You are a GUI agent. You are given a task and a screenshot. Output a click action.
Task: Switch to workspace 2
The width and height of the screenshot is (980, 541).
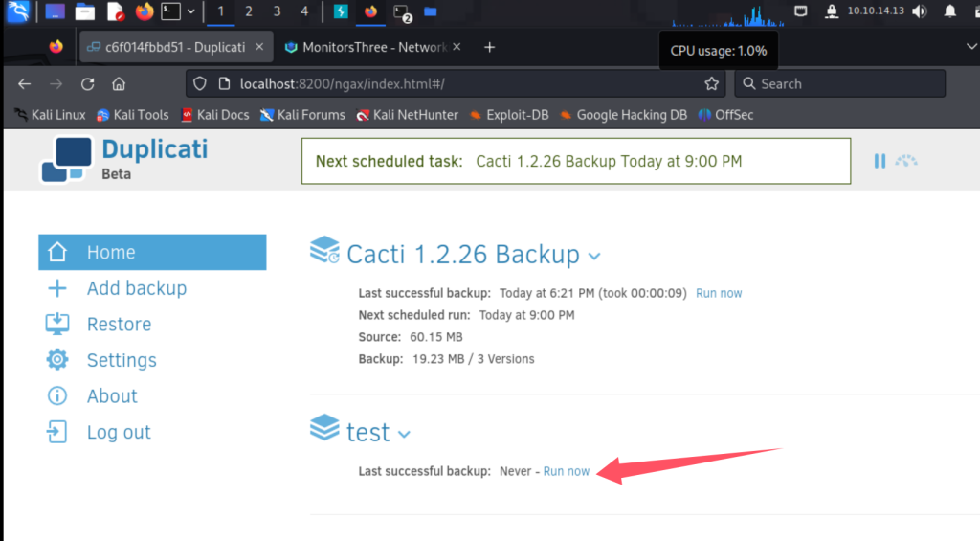[249, 11]
